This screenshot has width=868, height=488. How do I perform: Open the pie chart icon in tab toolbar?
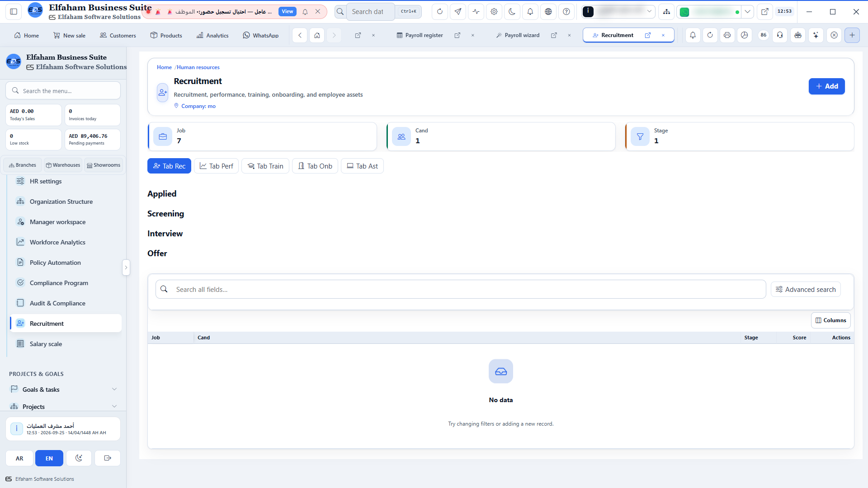click(x=744, y=35)
